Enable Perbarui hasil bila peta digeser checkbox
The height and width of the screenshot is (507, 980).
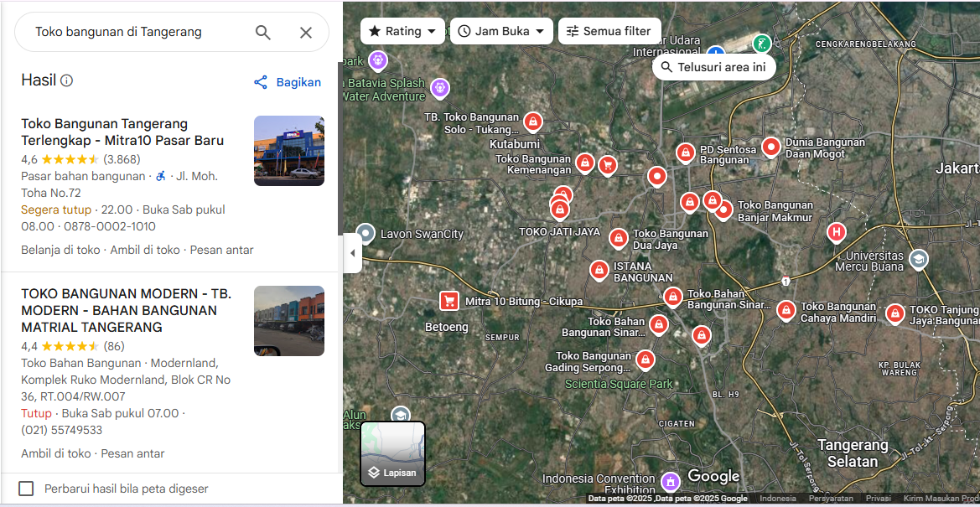pyautogui.click(x=26, y=489)
